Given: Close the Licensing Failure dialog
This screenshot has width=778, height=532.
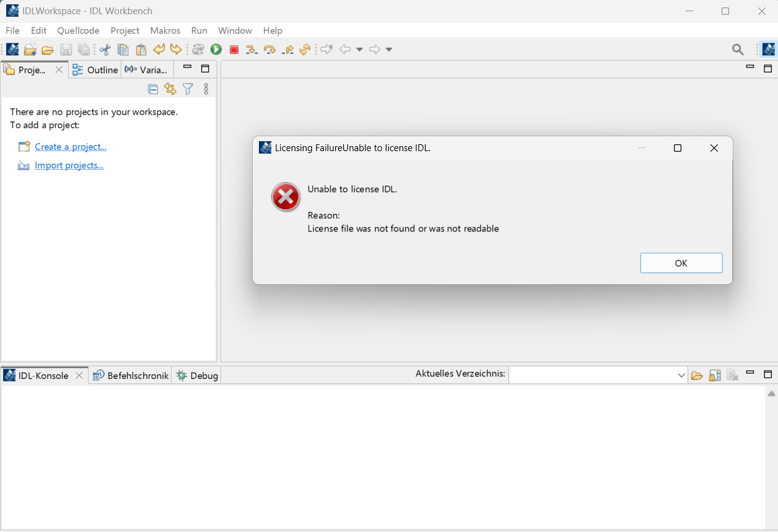Looking at the screenshot, I should point(714,148).
